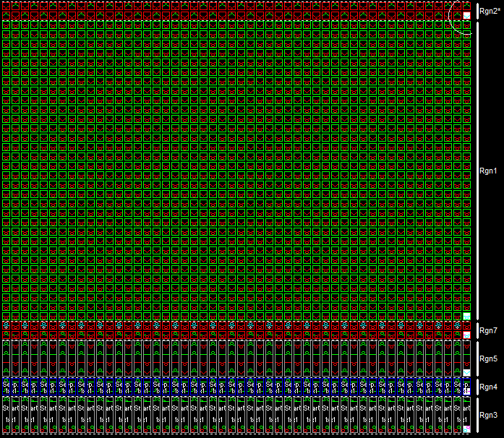Select the Rgn5 region label
Viewport: 504px width, 438px height.
[x=488, y=358]
